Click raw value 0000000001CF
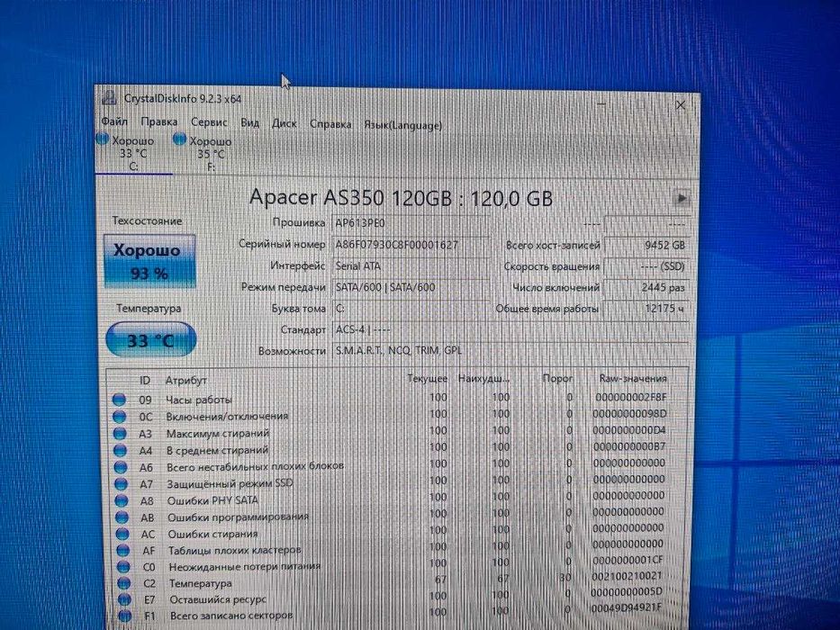This screenshot has width=840, height=630. tap(628, 560)
